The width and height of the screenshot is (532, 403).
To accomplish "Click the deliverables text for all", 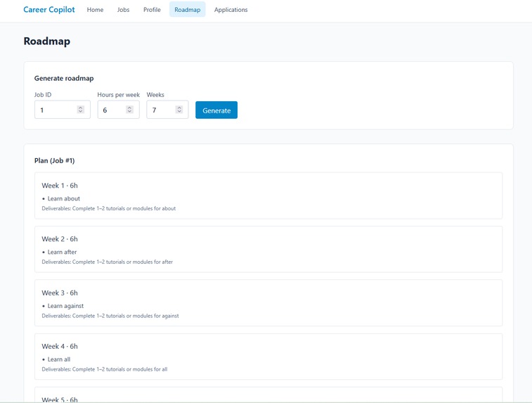I will (x=105, y=369).
